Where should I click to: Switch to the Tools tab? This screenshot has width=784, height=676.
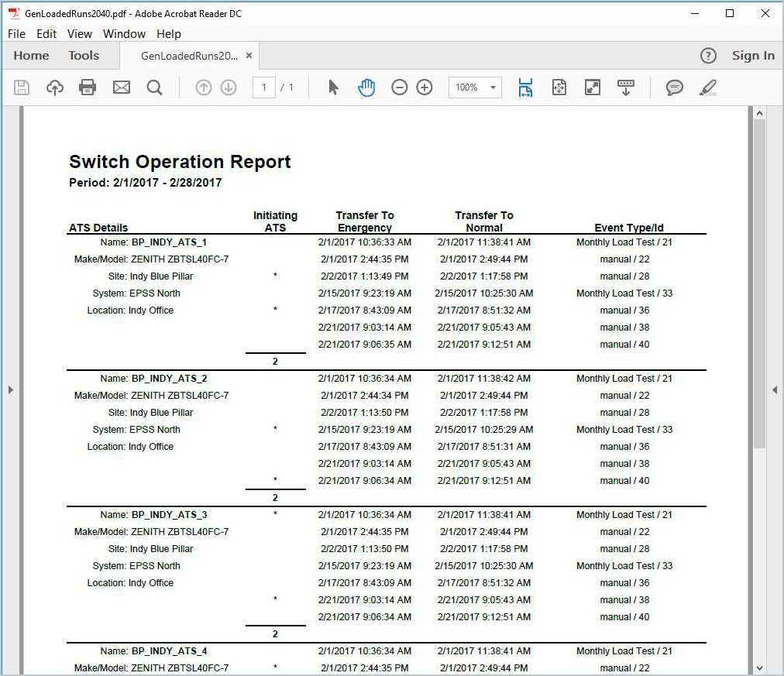(x=84, y=56)
